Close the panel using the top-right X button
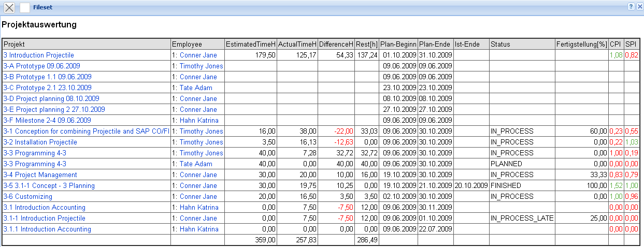Screen dimensions: 644x247 [639, 7]
